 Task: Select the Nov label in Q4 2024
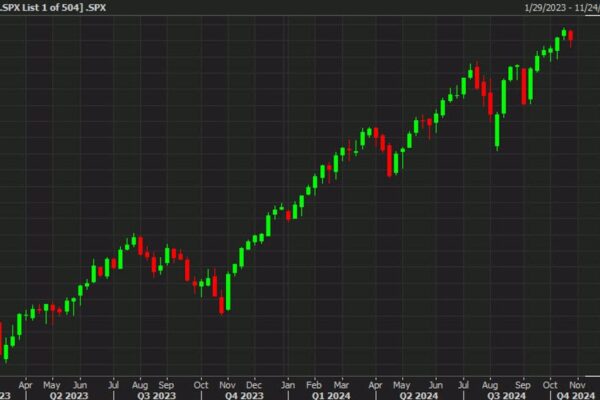[x=577, y=385]
